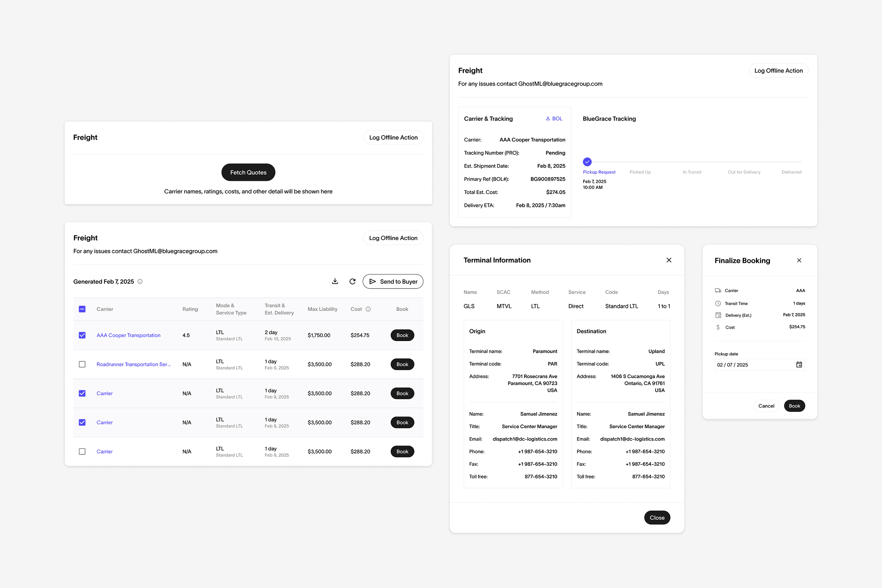This screenshot has width=882, height=588.
Task: Open the pickup date calendar icon
Action: 799,365
